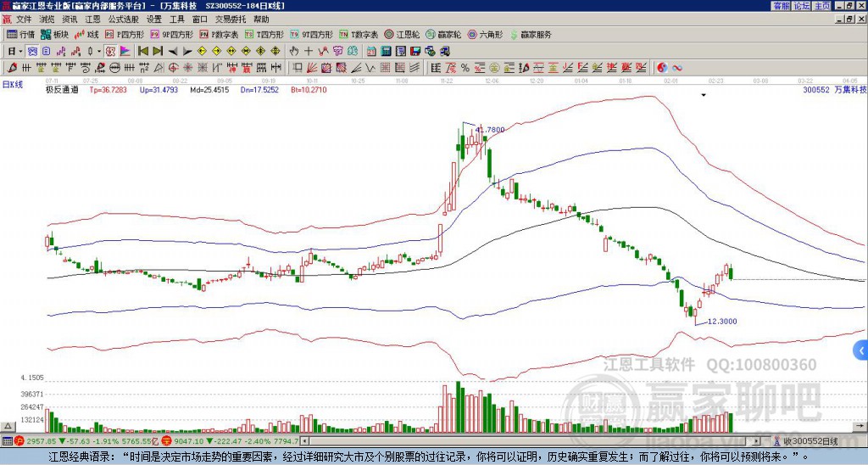Jump to last bar with green arrow
Viewport: 868px width, 465px height.
point(158,52)
